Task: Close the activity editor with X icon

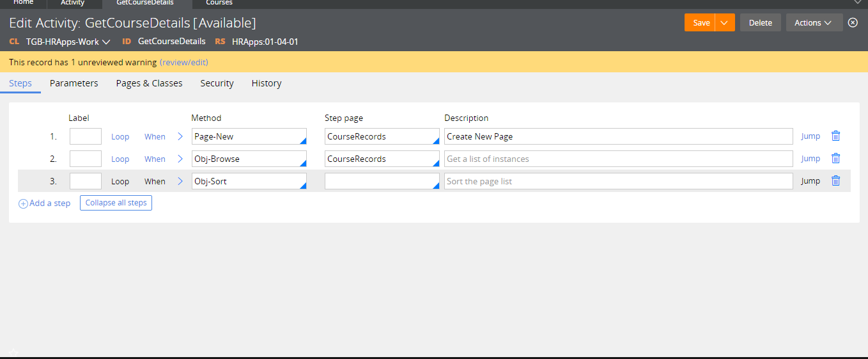Action: (853, 22)
